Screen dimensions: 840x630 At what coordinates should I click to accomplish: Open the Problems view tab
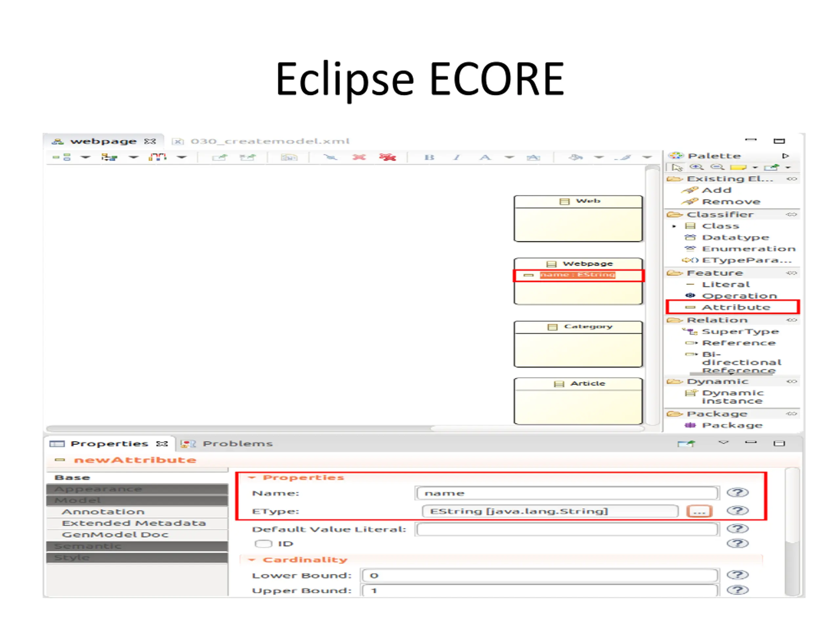click(227, 444)
